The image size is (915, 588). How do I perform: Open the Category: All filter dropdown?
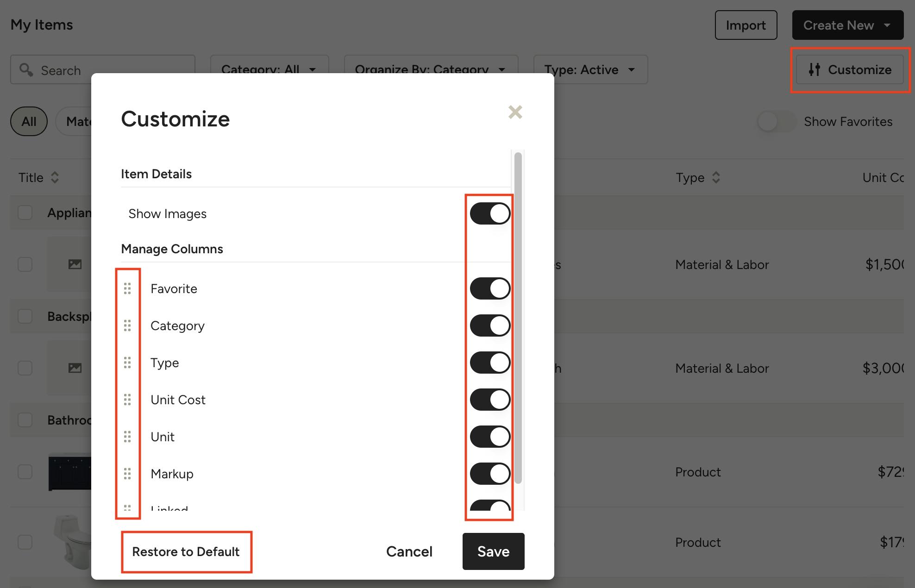click(269, 69)
